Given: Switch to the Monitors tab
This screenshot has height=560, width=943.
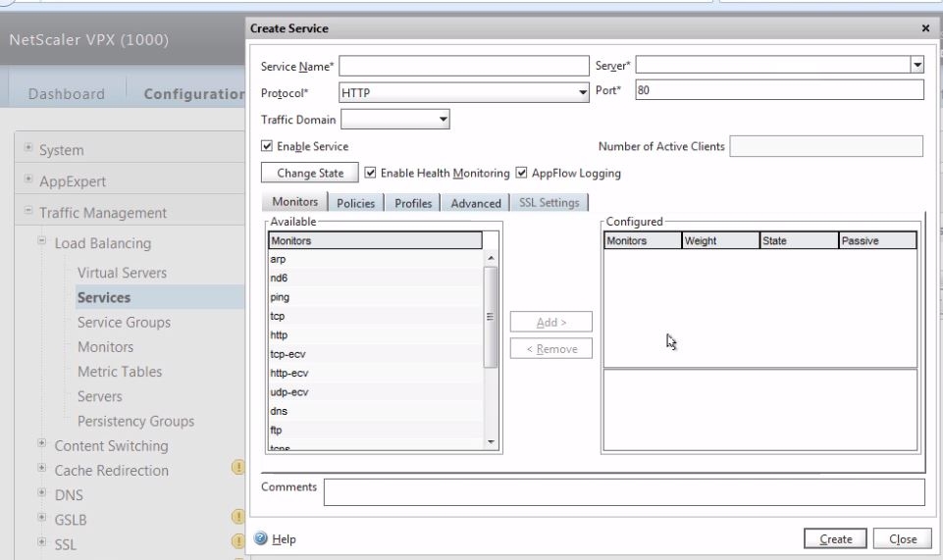Looking at the screenshot, I should (294, 202).
